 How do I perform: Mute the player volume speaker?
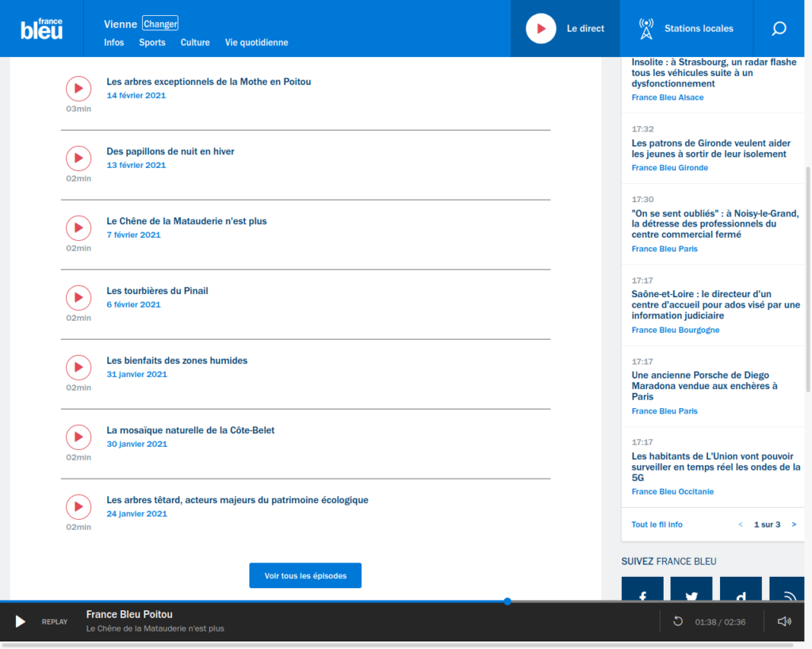[784, 621]
